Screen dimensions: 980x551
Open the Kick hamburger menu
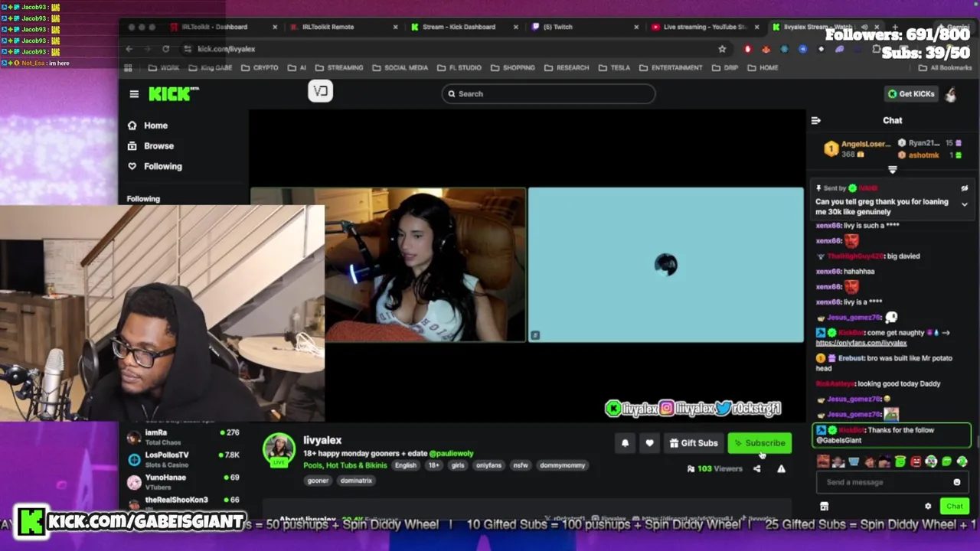pos(134,94)
